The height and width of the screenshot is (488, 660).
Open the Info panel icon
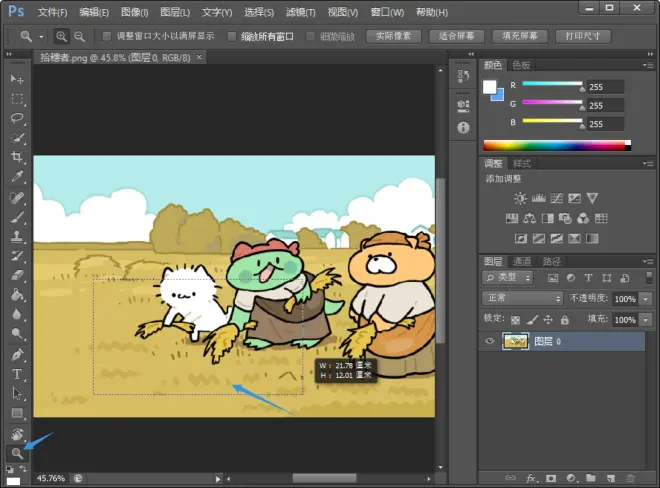(x=463, y=128)
